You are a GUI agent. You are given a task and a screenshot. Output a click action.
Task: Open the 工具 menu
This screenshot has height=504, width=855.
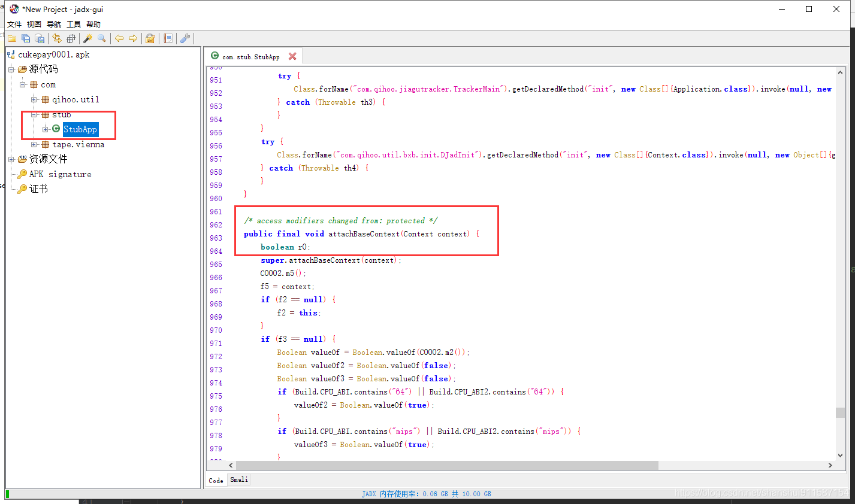(74, 24)
